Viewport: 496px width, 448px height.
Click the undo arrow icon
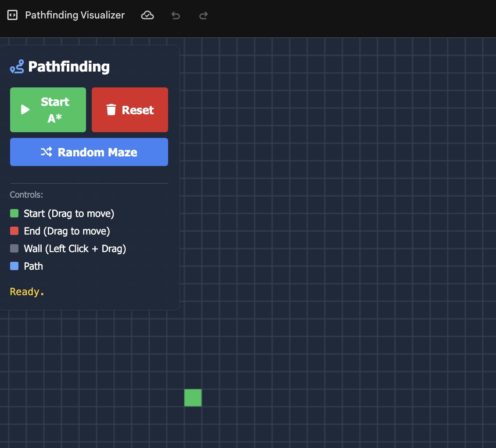(x=176, y=15)
